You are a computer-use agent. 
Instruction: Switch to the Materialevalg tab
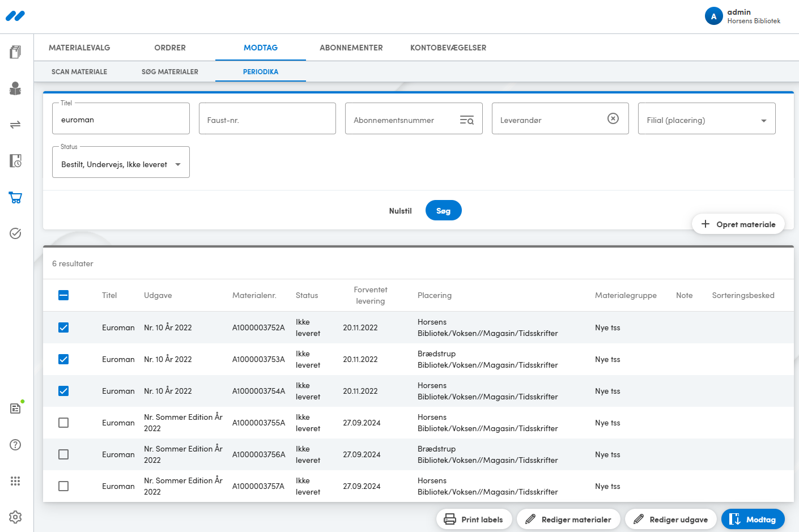point(79,48)
